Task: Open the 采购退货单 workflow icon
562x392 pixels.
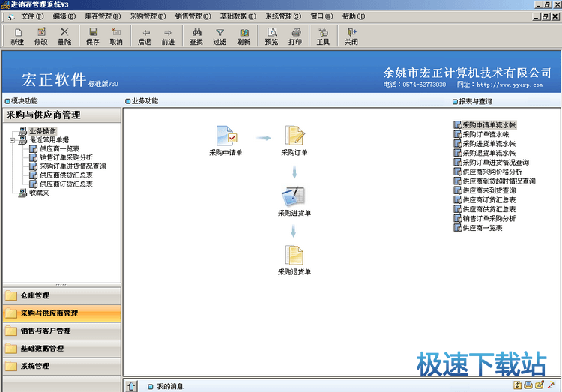Action: (x=294, y=256)
